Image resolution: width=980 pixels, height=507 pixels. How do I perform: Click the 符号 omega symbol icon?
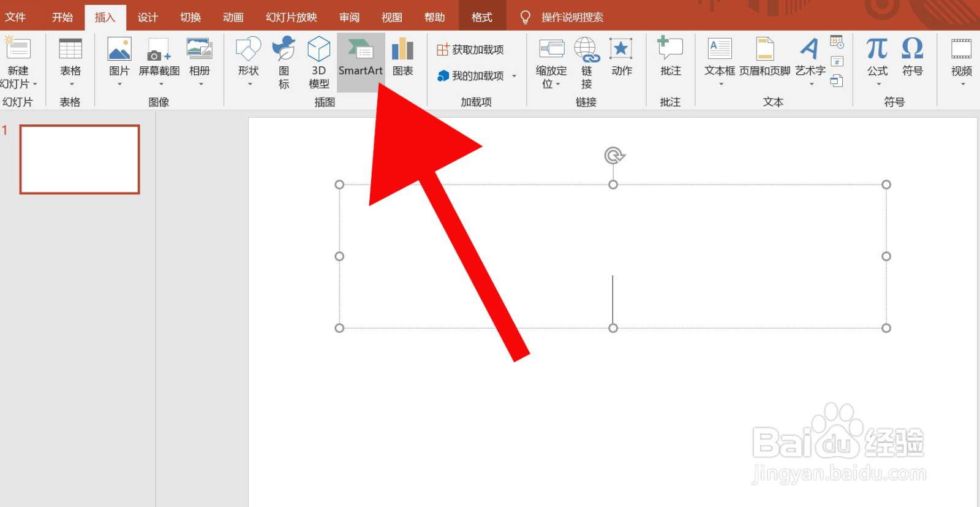[912, 48]
